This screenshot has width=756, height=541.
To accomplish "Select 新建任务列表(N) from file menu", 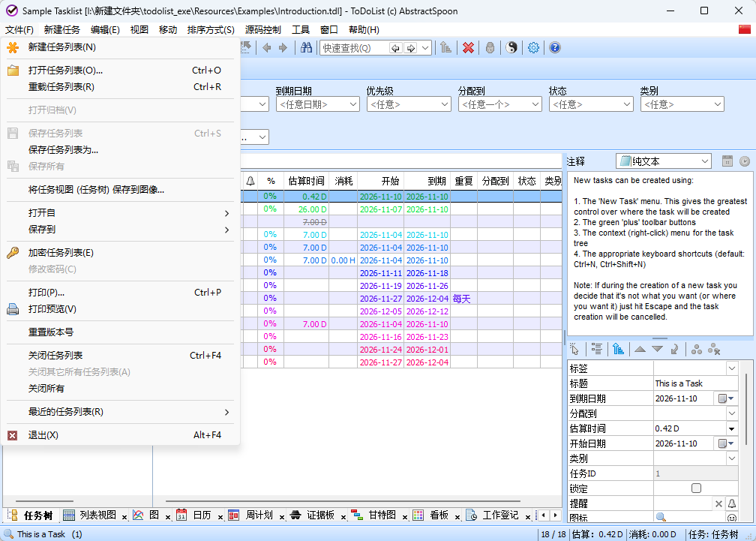I will [121, 47].
